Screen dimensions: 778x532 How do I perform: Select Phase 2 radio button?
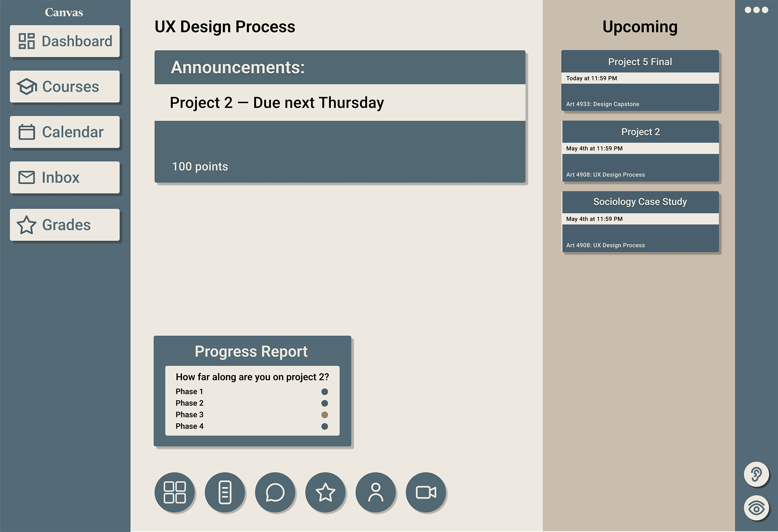(x=325, y=403)
